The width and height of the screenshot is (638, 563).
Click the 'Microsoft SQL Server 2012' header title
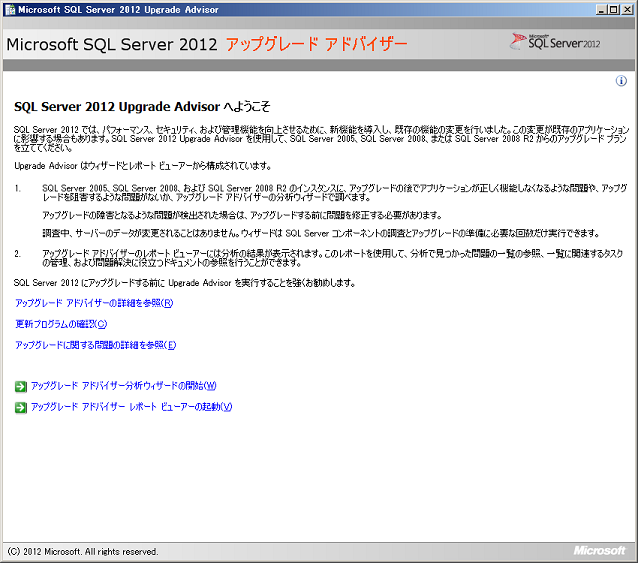pyautogui.click(x=111, y=45)
